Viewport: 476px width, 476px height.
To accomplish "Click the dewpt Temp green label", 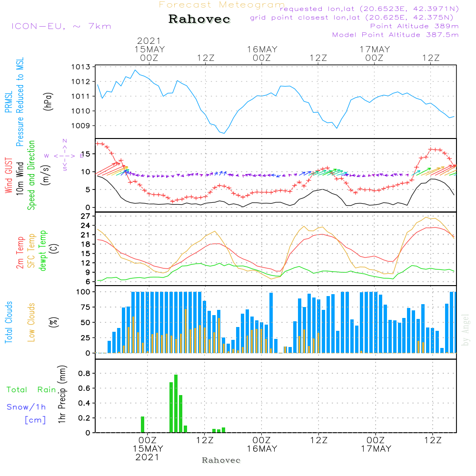I will click(43, 251).
